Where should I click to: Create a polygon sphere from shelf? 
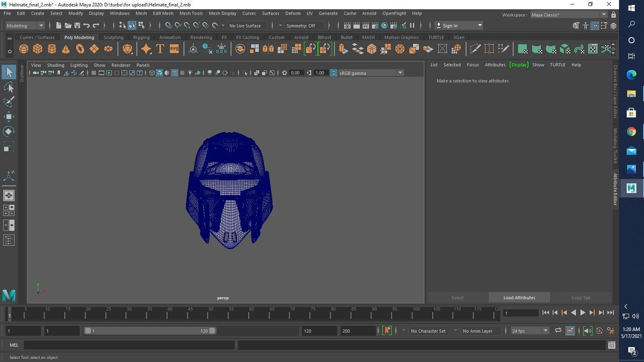pyautogui.click(x=24, y=49)
